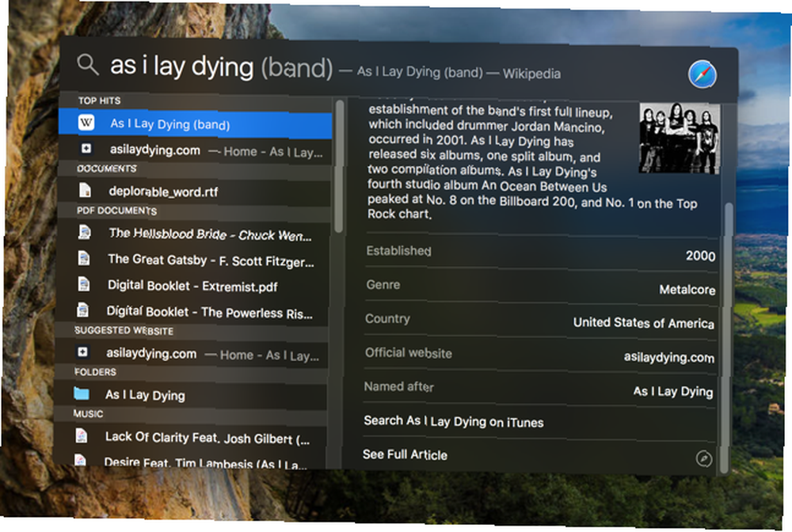
Task: Click Search As I Lay Dying on iTunes
Action: 454,421
